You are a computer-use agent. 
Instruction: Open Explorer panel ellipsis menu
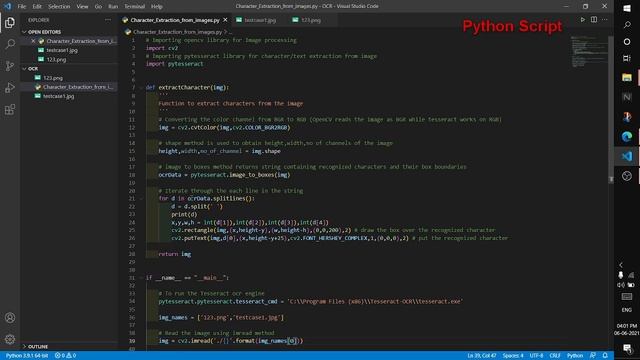pyautogui.click(x=108, y=20)
